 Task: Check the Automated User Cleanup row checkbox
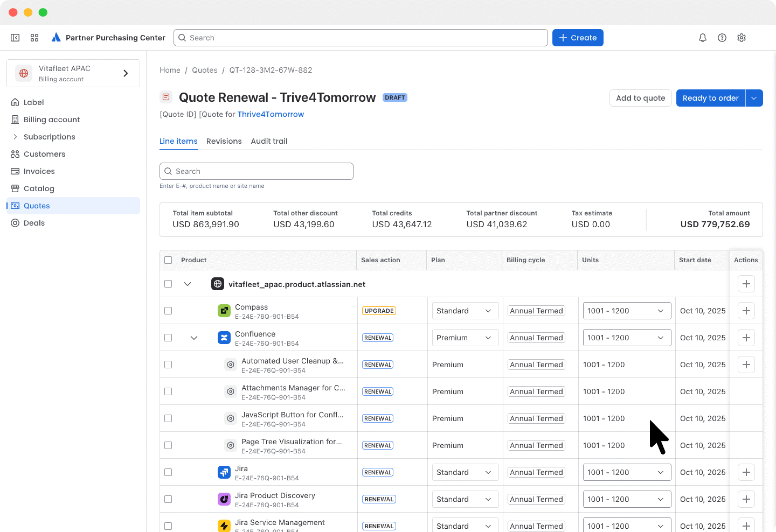tap(168, 365)
